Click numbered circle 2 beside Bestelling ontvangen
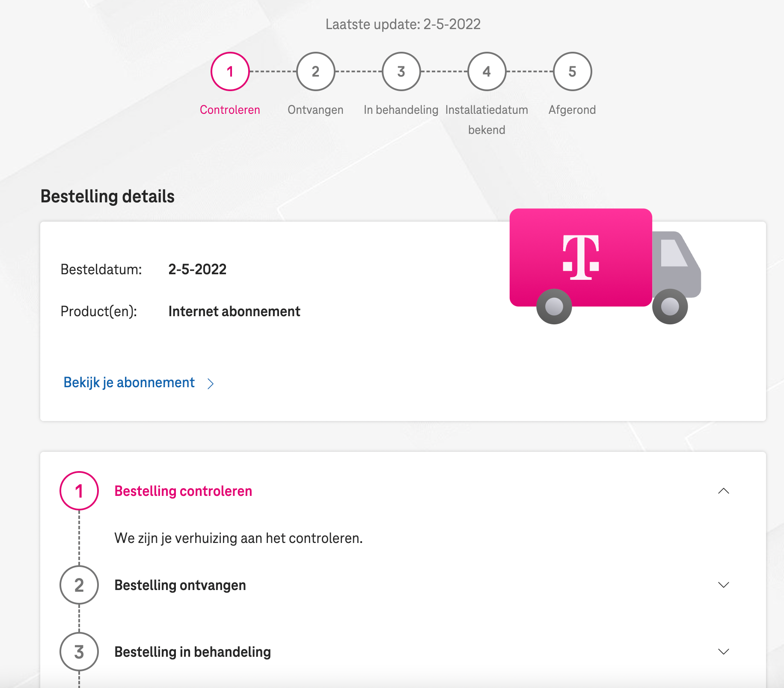This screenshot has height=688, width=784. tap(79, 585)
